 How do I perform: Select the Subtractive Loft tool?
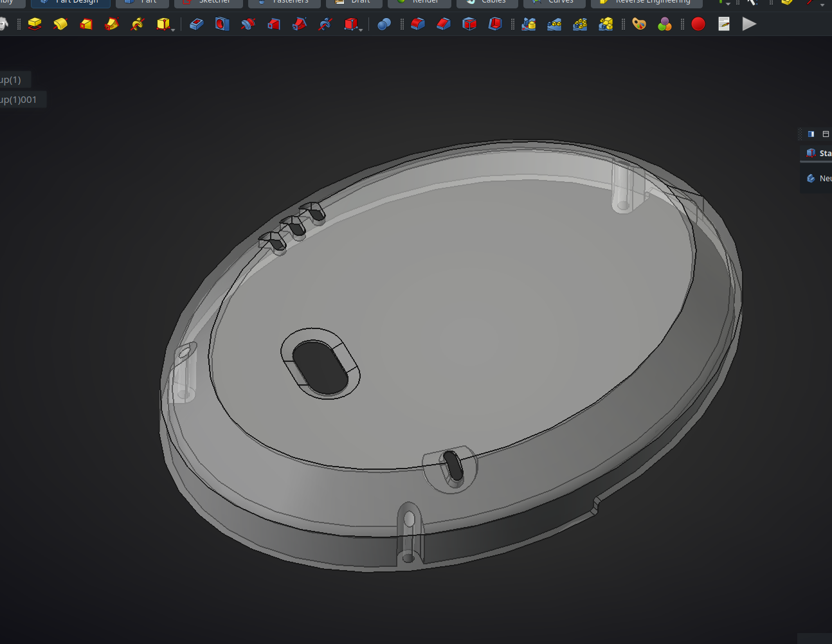point(274,24)
